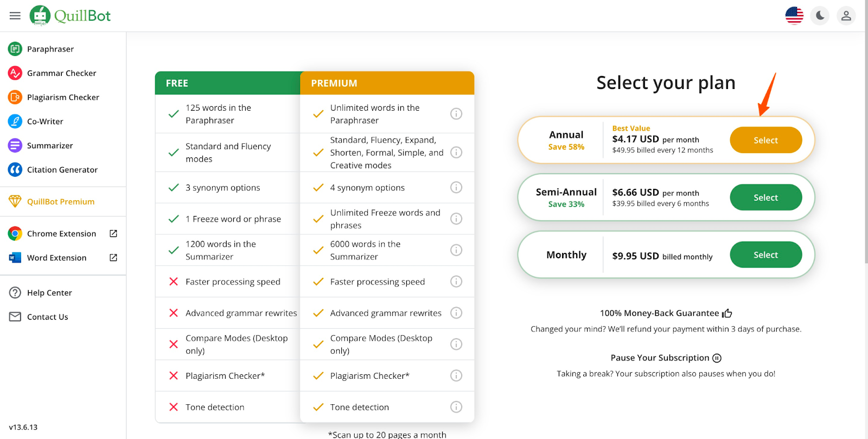The height and width of the screenshot is (439, 868).
Task: Click the Plagiarism Checker icon
Action: tap(15, 97)
